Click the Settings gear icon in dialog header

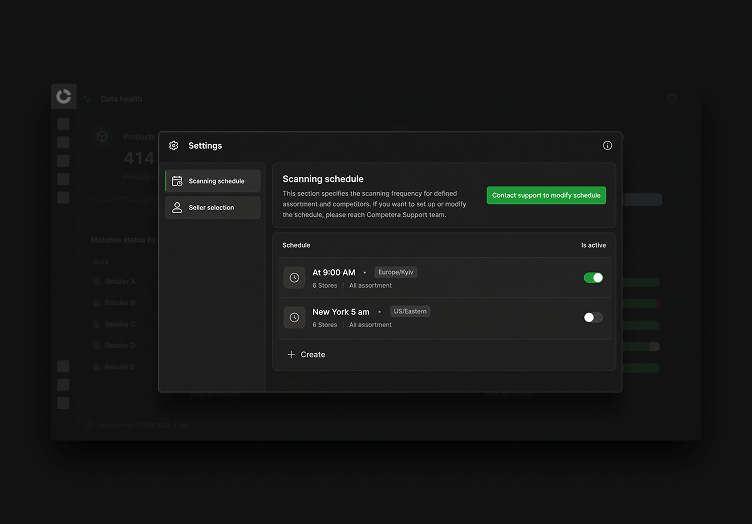[x=174, y=145]
